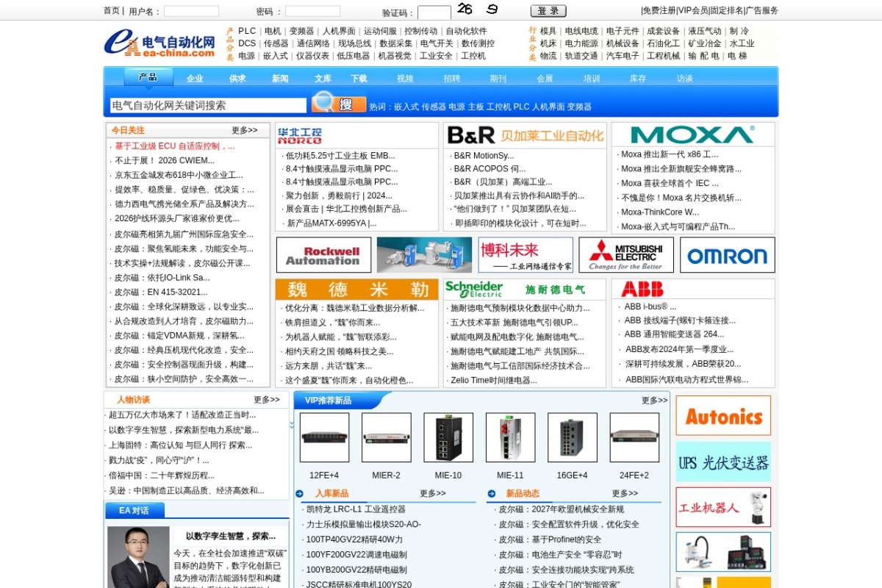Screen dimensions: 882x588
Task: Open the 12FE+4 product thumbnail
Action: pyautogui.click(x=324, y=437)
